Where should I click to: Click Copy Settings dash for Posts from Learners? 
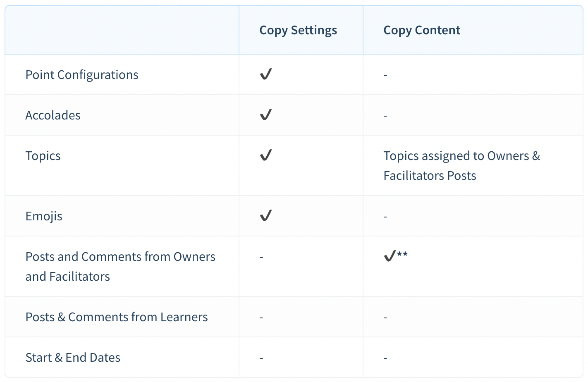pos(261,318)
